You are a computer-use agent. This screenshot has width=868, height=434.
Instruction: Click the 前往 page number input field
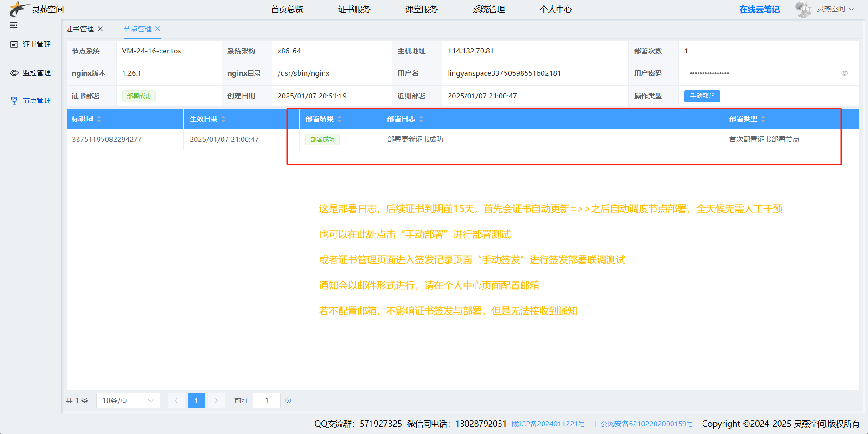pyautogui.click(x=266, y=400)
